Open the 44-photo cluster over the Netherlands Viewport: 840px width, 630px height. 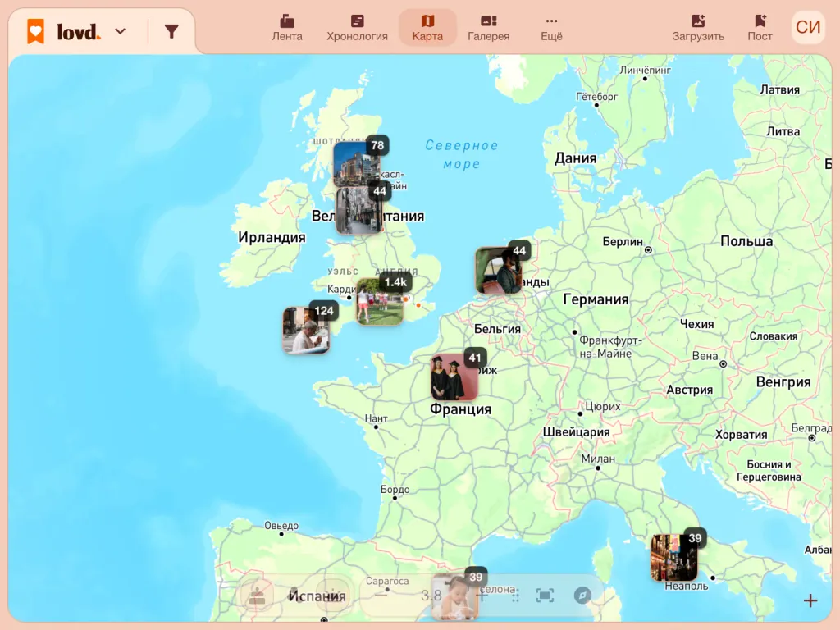499,270
